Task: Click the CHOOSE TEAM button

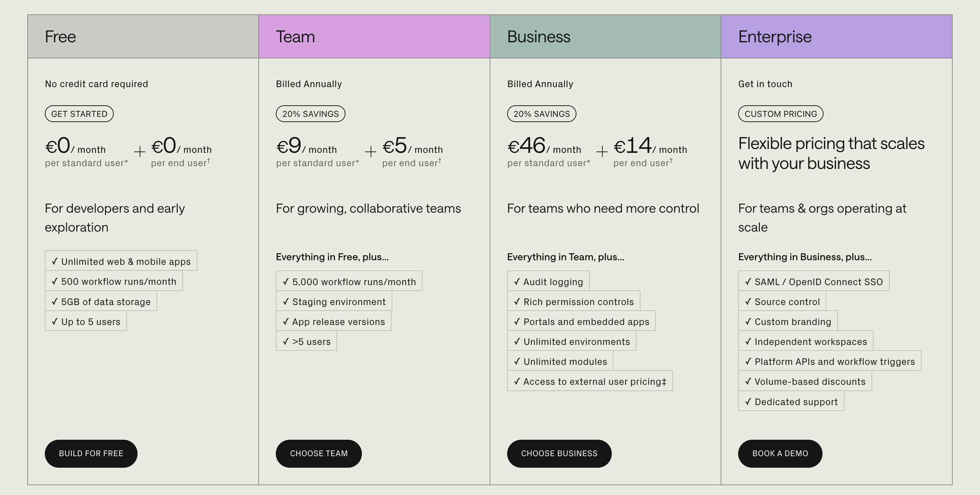Action: click(318, 453)
